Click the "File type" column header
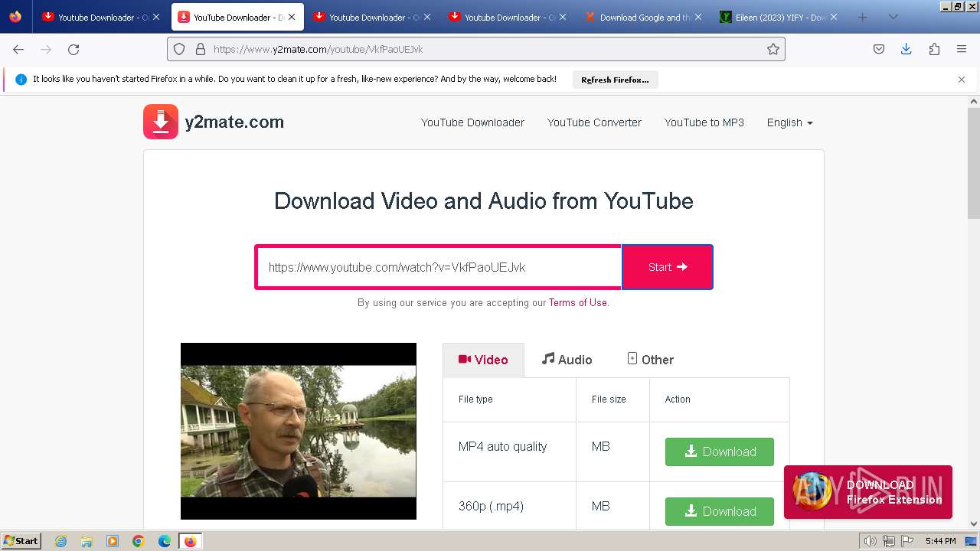The image size is (980, 551). coord(509,399)
